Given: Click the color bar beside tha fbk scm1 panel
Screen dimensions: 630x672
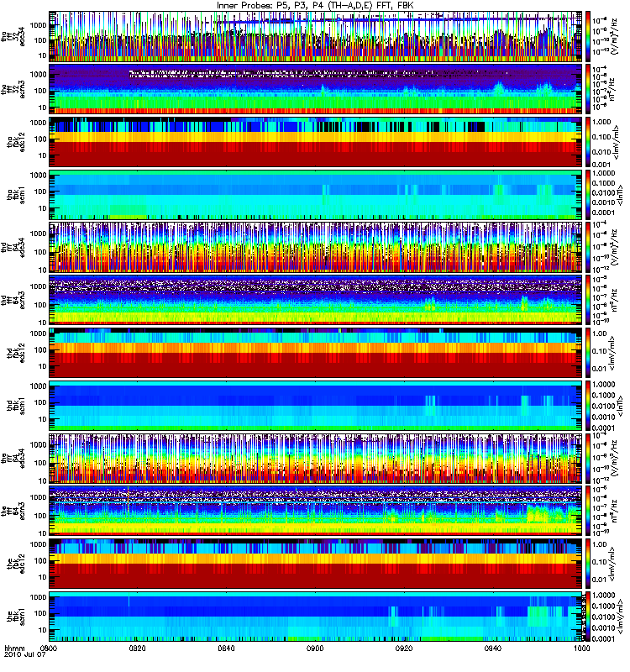Looking at the screenshot, I should [588, 195].
